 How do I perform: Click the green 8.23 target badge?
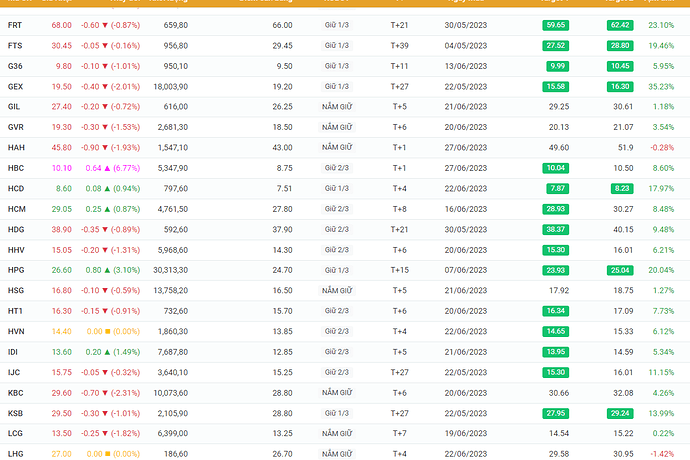point(622,188)
